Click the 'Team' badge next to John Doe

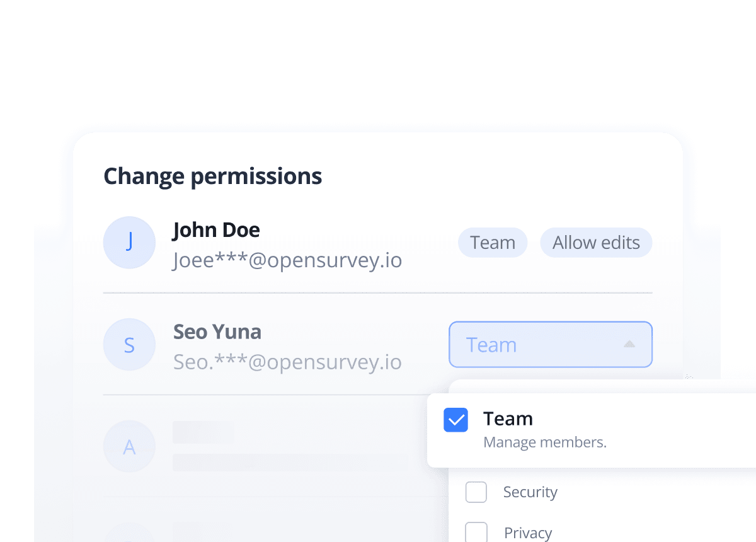[x=493, y=243]
